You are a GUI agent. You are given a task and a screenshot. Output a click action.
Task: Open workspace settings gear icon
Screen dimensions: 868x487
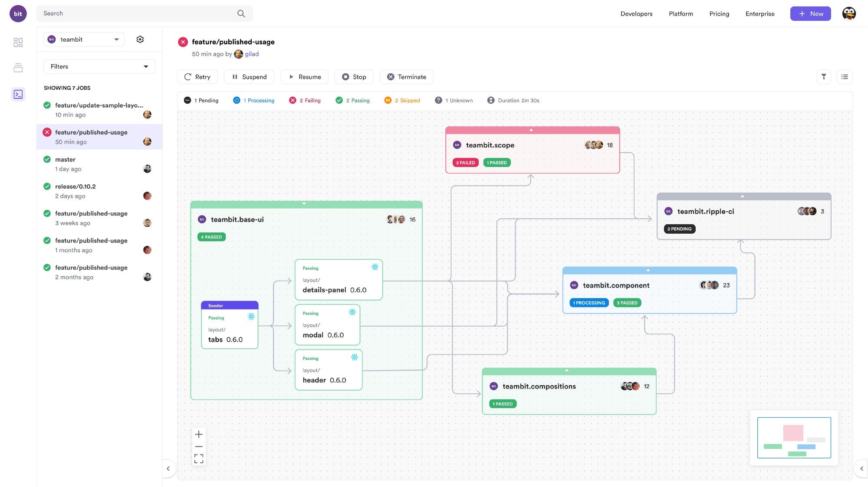tap(140, 39)
